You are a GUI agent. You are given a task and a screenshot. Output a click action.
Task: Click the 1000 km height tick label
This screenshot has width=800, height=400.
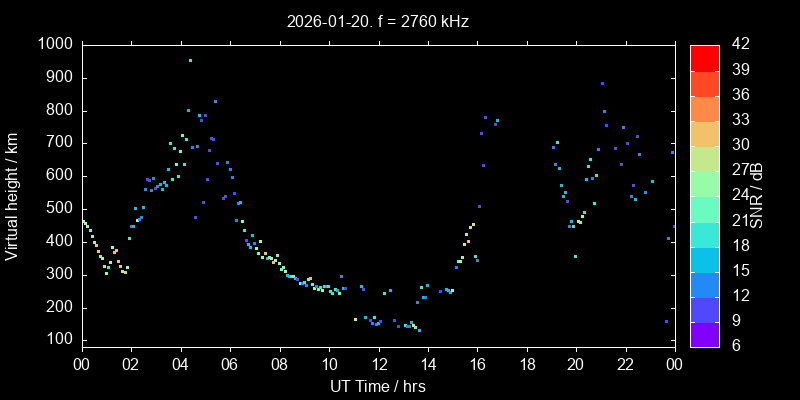tap(54, 45)
